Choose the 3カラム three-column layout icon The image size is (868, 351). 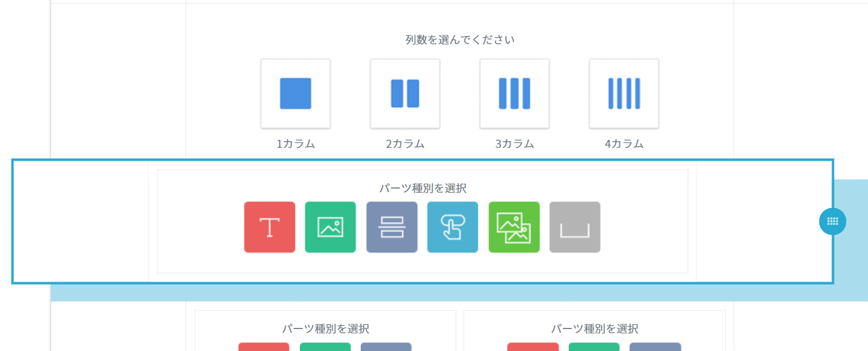pos(515,94)
